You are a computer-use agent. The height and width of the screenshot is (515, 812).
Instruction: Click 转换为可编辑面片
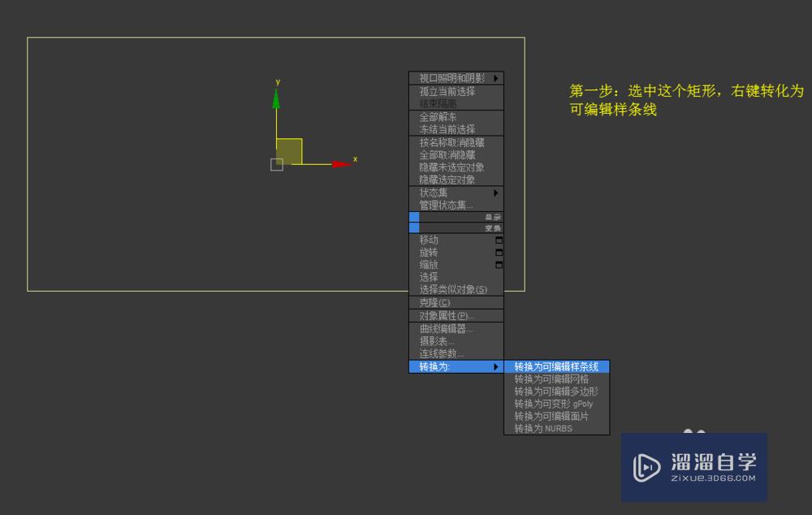pos(557,416)
